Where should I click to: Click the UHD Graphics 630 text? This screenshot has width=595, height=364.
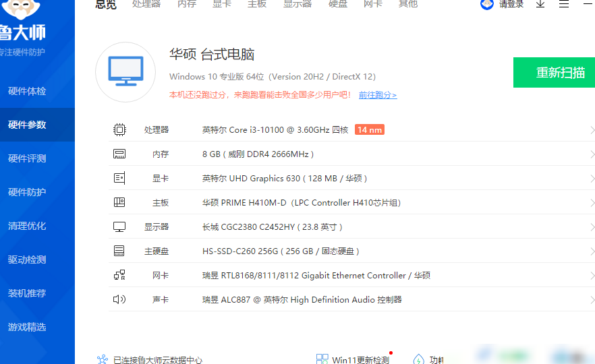point(285,178)
